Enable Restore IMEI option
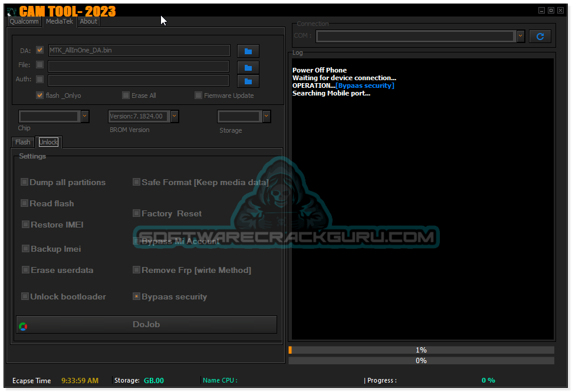572x392 pixels. pos(25,224)
